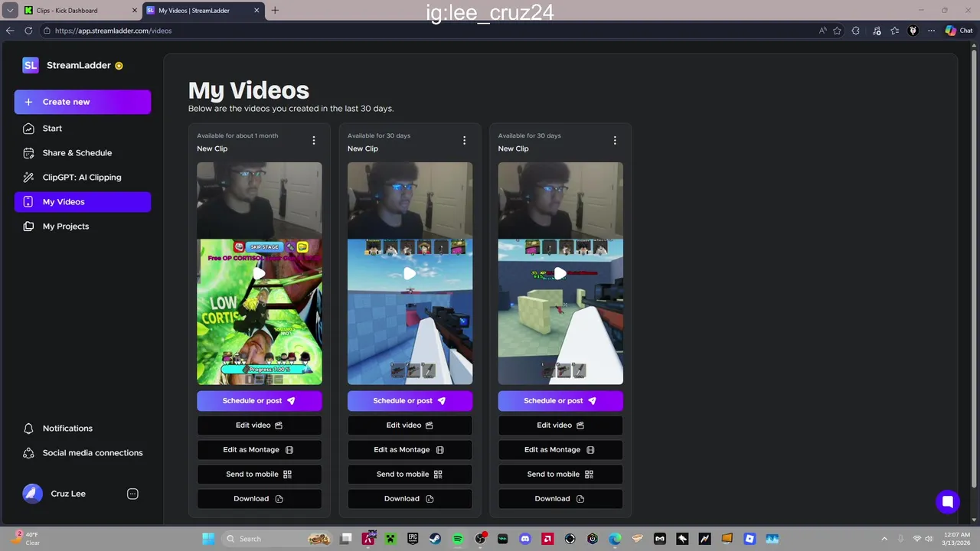
Task: Launch Steam from the taskbar
Action: tap(435, 539)
